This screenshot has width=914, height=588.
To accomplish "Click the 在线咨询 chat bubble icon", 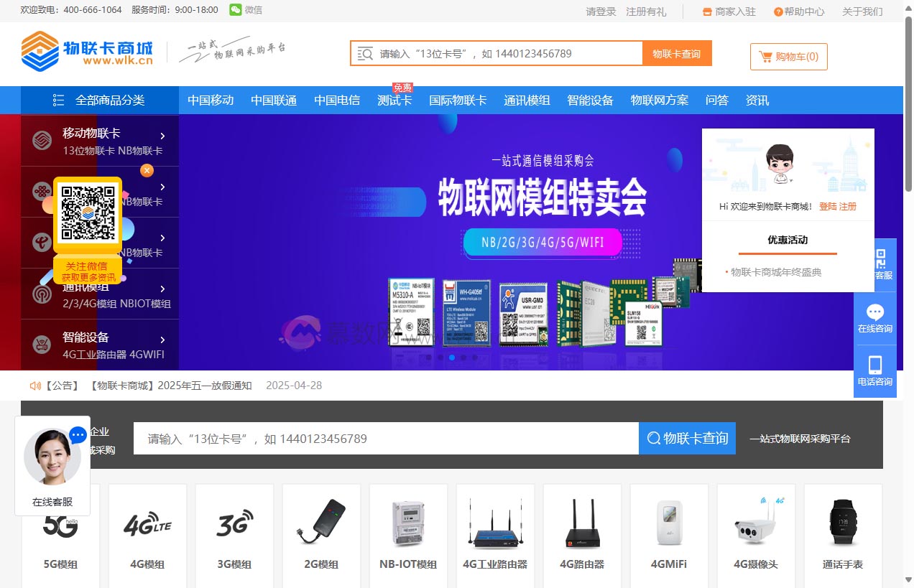I will pos(875,312).
